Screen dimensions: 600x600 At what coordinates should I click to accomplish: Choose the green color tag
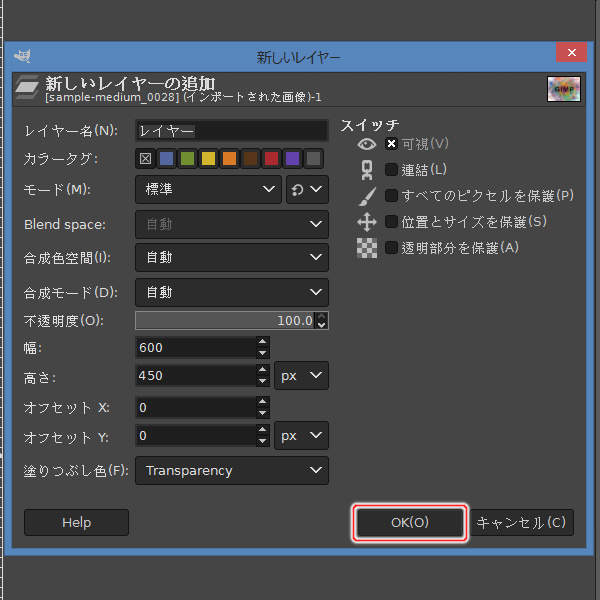point(188,158)
